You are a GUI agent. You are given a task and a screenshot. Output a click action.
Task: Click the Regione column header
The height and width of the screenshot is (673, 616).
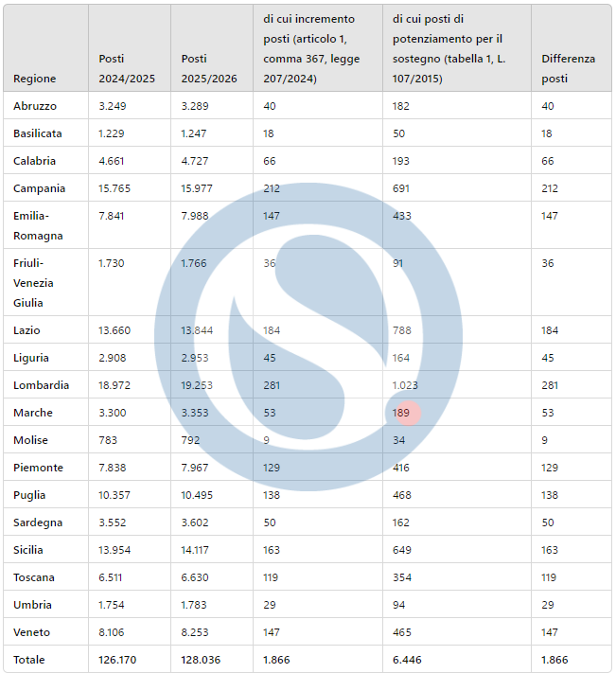[x=35, y=79]
